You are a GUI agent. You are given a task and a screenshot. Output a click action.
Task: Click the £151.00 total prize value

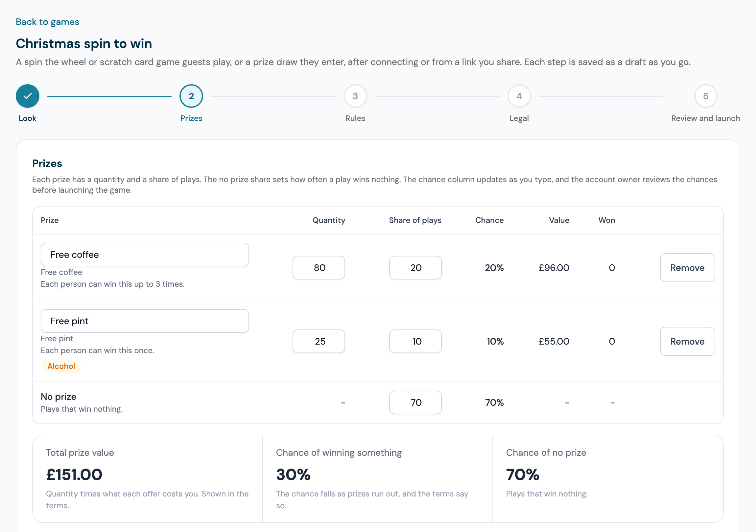click(74, 475)
